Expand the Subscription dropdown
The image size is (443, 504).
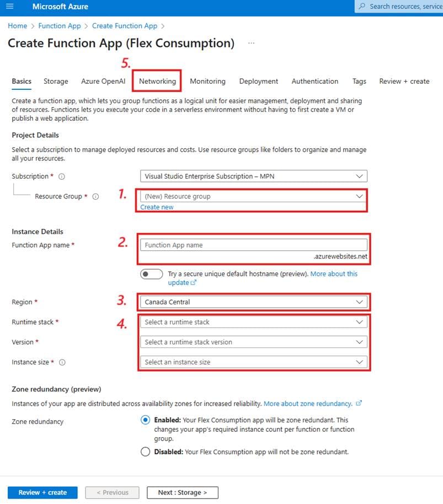click(x=254, y=176)
